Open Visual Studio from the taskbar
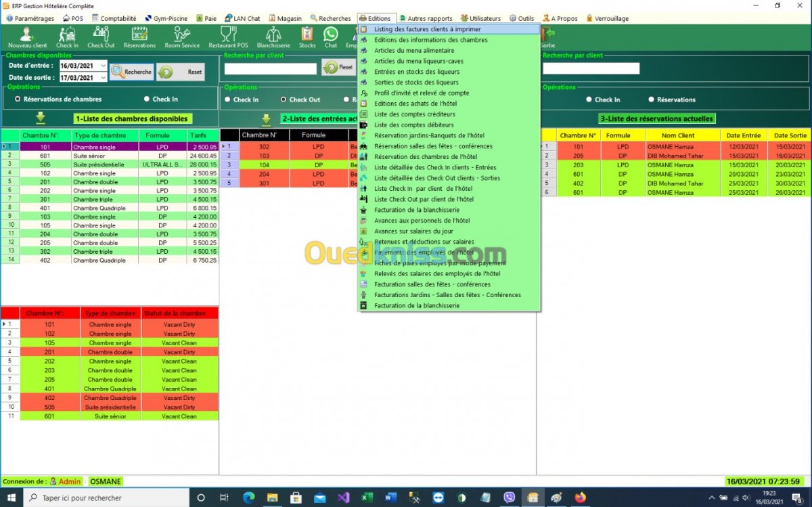812x507 pixels. 343,498
